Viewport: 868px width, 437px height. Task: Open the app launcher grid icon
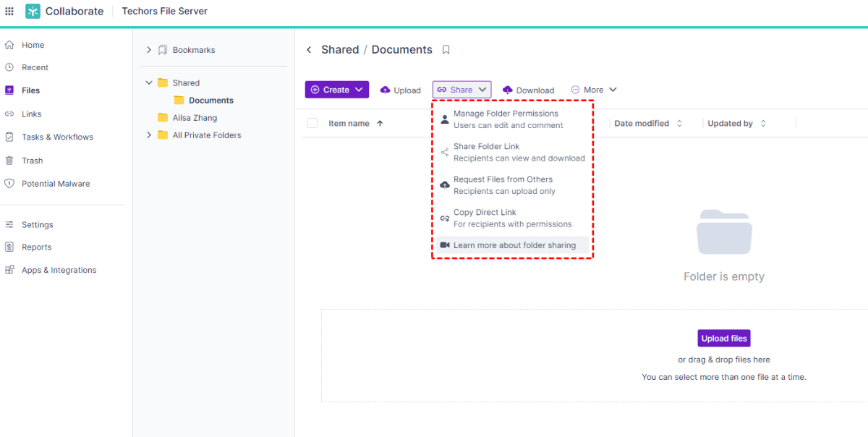tap(9, 11)
